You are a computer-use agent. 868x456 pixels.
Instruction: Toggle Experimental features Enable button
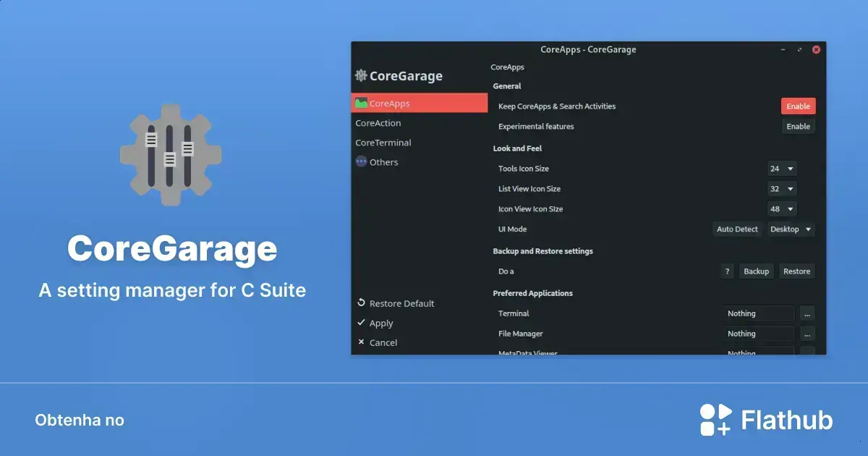[x=798, y=127]
